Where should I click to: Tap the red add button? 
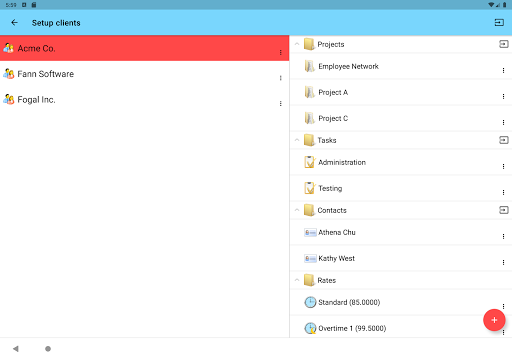click(x=494, y=320)
